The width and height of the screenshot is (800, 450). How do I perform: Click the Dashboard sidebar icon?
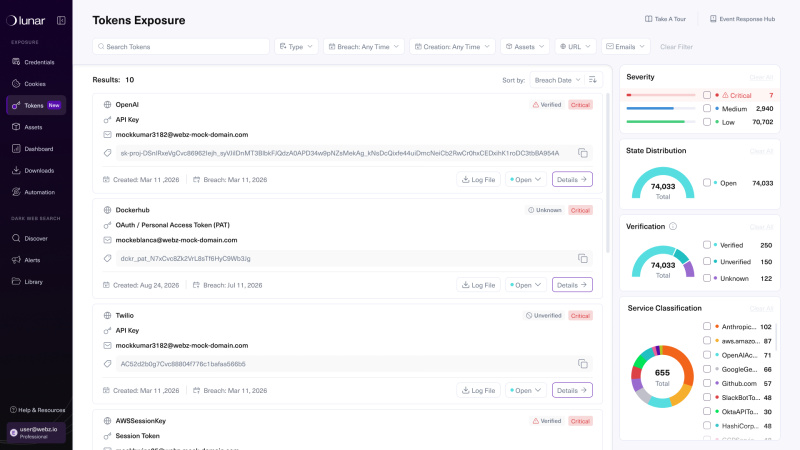[x=16, y=148]
